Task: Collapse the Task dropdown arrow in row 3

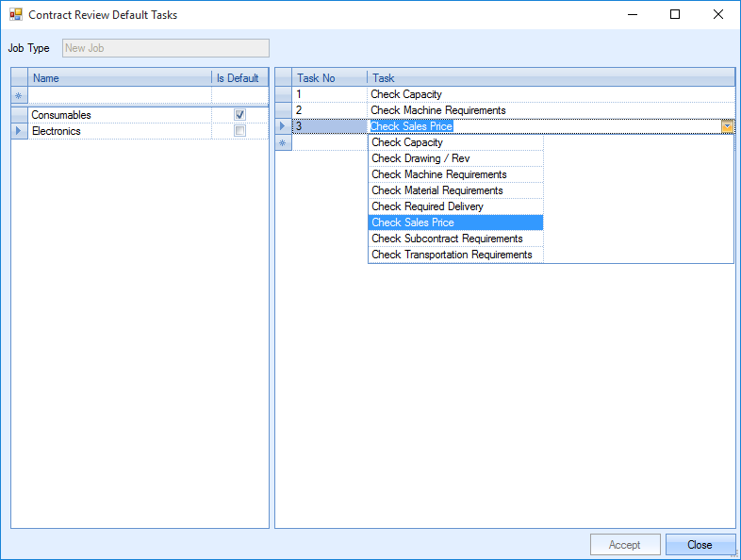Action: [727, 126]
